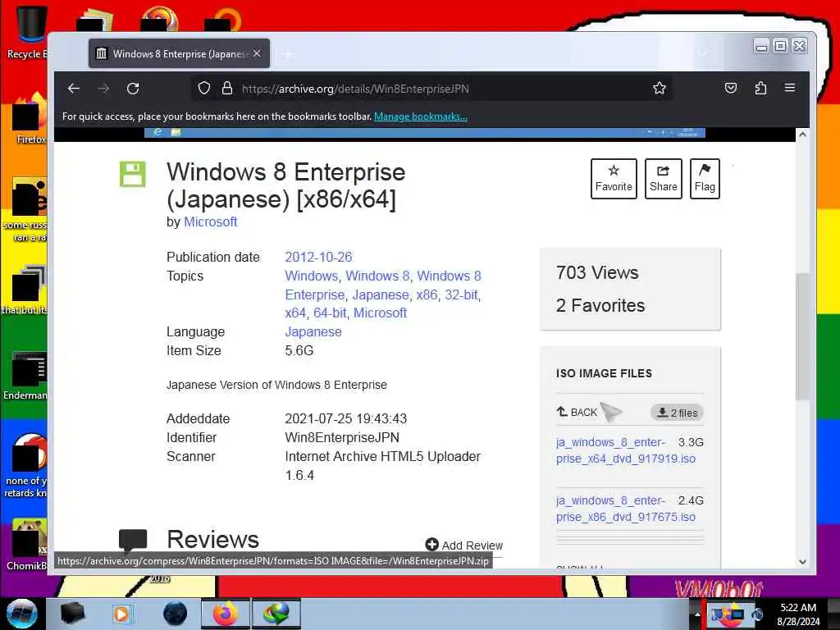Image resolution: width=840 pixels, height=630 pixels.
Task: Open the black box taskbar icon
Action: (73, 614)
